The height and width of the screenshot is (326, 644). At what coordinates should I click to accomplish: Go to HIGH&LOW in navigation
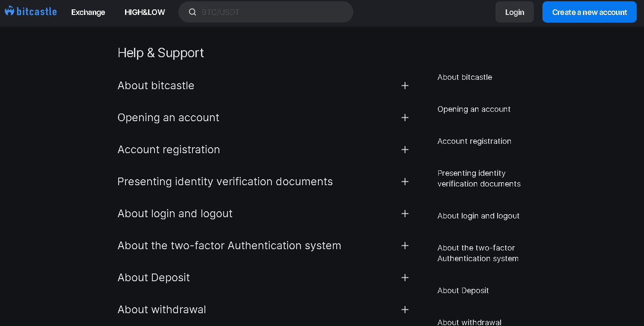[145, 12]
